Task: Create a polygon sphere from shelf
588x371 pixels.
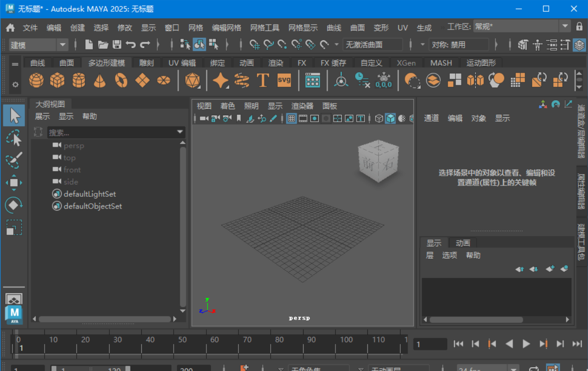Action: (36, 80)
